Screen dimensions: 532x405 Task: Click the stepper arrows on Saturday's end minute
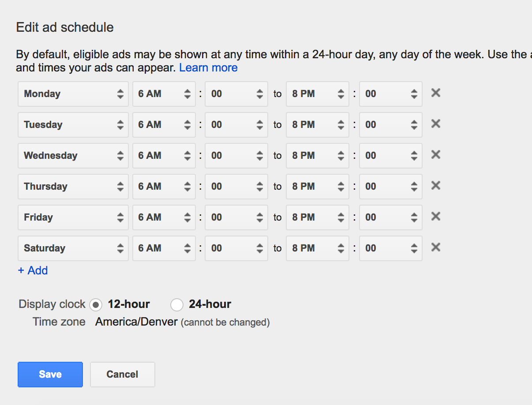pyautogui.click(x=414, y=248)
